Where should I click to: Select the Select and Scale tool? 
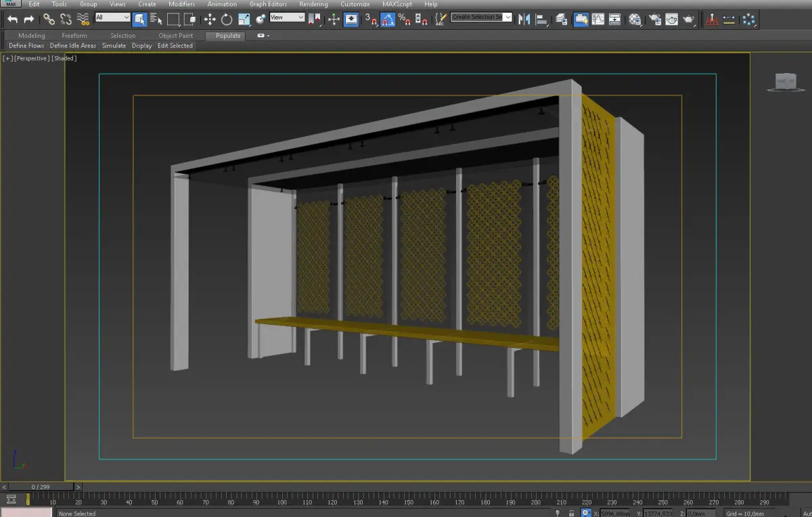[244, 20]
